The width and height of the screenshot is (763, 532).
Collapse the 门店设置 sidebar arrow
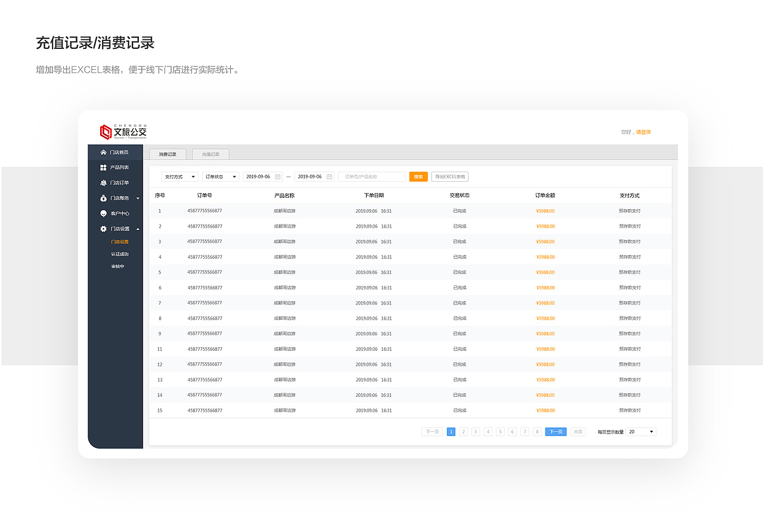pyautogui.click(x=138, y=229)
